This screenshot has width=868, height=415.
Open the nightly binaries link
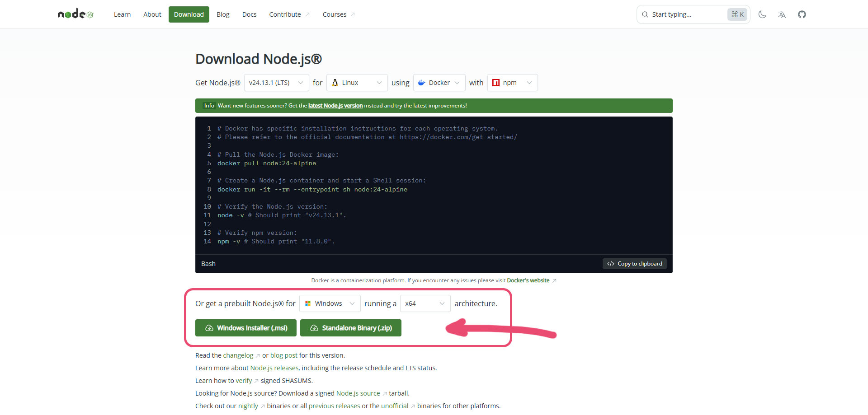point(248,406)
